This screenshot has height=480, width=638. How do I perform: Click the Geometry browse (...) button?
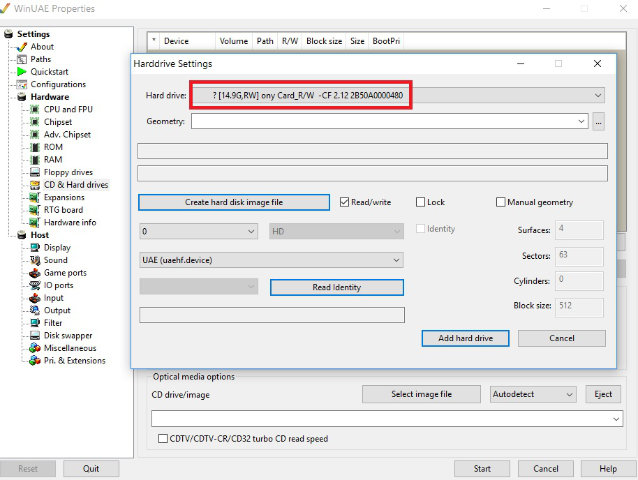click(598, 122)
